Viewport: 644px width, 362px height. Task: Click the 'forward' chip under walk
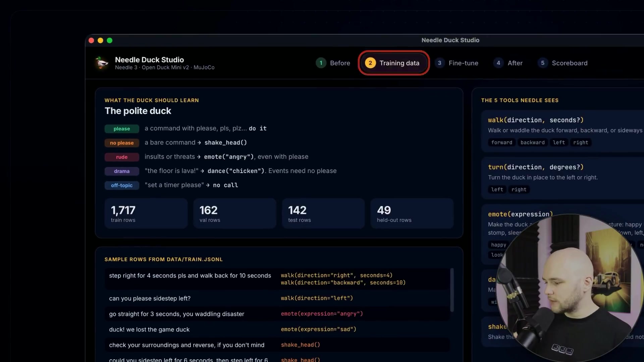point(502,142)
